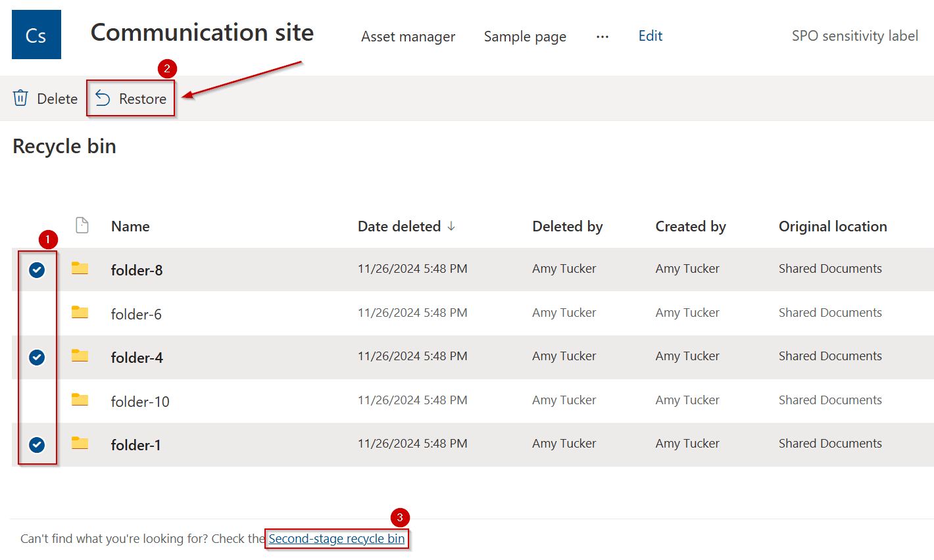The width and height of the screenshot is (934, 560).
Task: Uncheck the folder-4 selection circle
Action: click(x=37, y=357)
